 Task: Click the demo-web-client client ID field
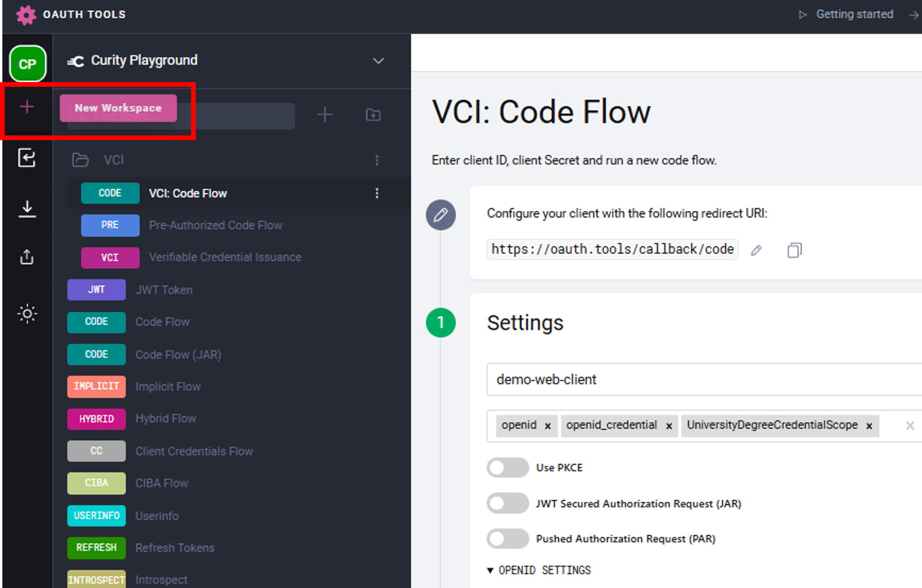pyautogui.click(x=704, y=379)
